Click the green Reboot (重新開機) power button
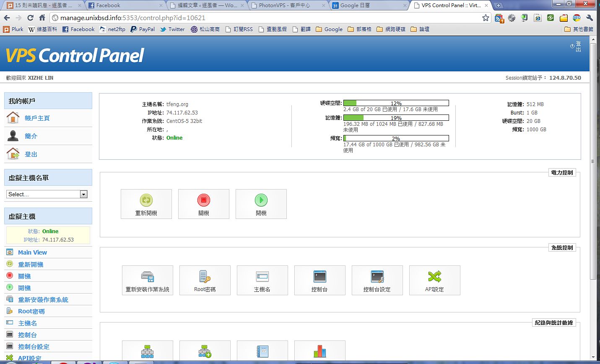Image resolution: width=600 pixels, height=364 pixels. [x=146, y=204]
